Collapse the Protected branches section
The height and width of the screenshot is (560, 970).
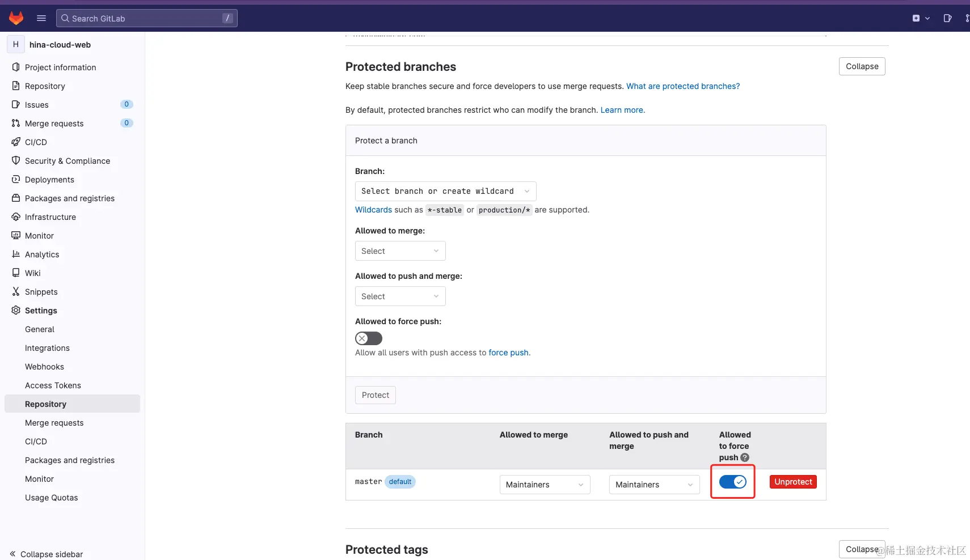point(862,66)
